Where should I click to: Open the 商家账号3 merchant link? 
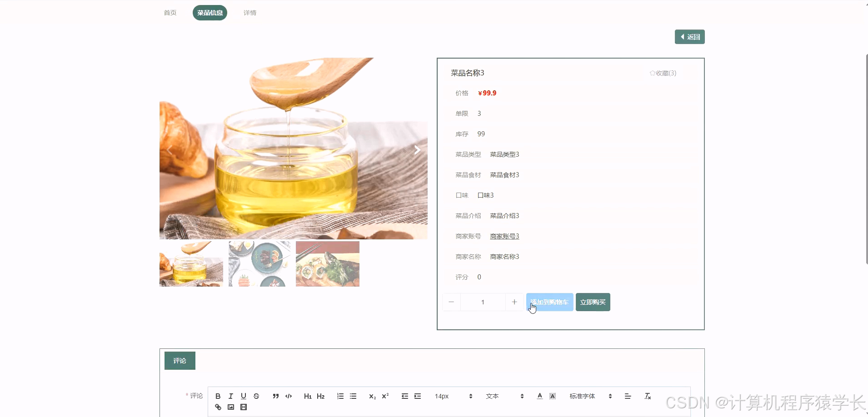coord(504,236)
